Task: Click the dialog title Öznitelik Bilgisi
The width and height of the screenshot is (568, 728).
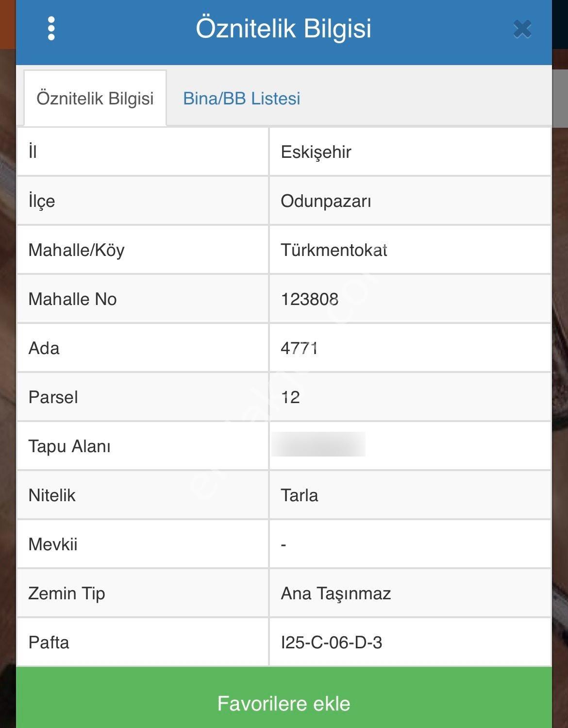Action: [284, 28]
